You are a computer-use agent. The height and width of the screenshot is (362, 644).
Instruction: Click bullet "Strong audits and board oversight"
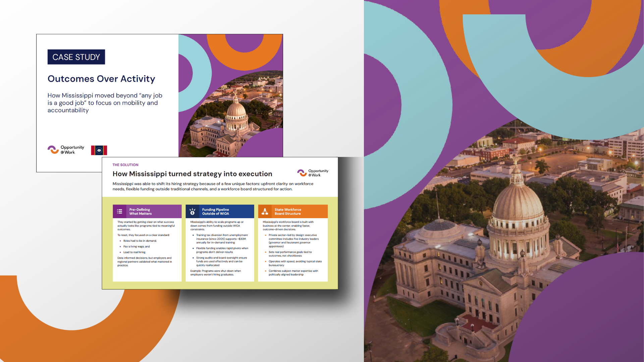pyautogui.click(x=222, y=261)
